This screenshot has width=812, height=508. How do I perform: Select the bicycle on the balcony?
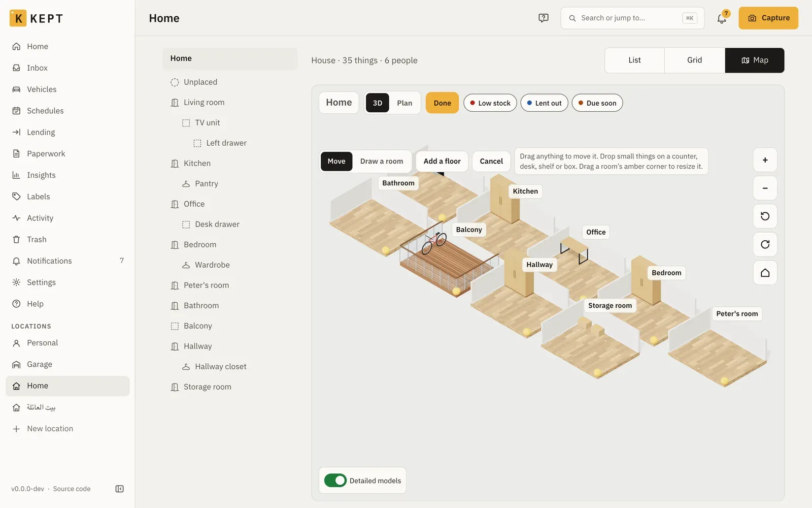pyautogui.click(x=434, y=243)
